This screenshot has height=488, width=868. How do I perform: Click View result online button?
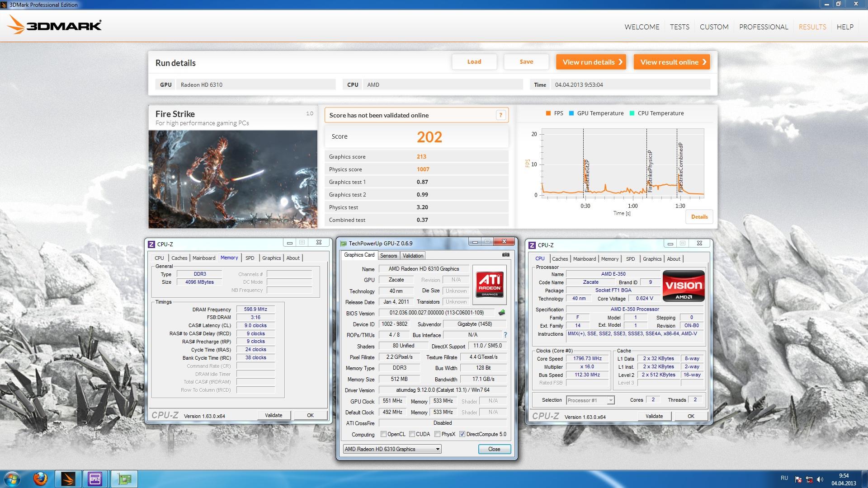[x=672, y=62]
